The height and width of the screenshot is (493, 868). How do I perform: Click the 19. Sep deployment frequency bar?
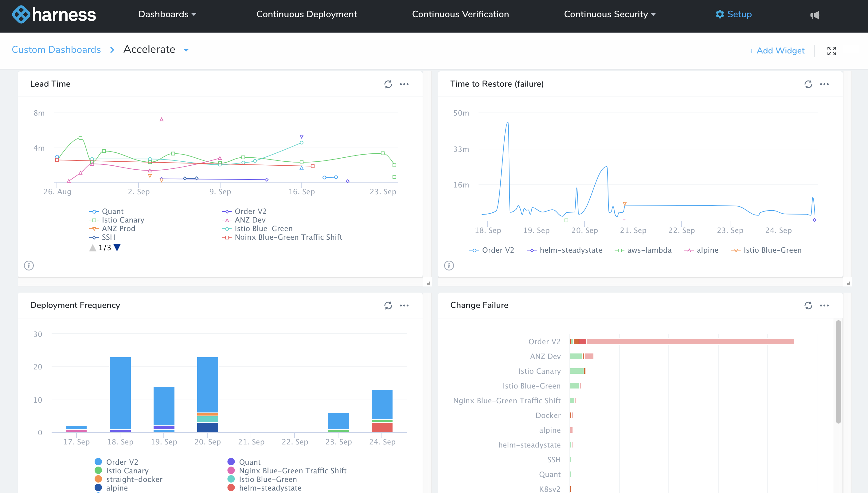coord(164,409)
